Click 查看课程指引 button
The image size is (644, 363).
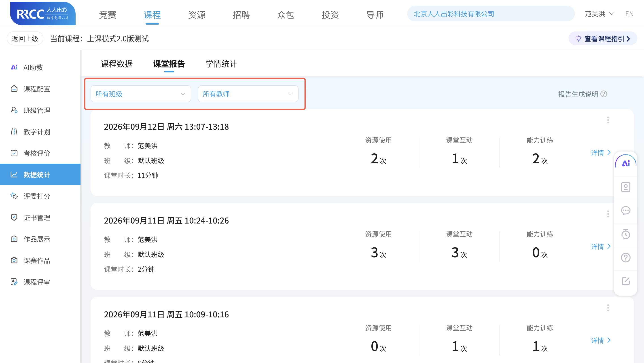[x=602, y=38]
